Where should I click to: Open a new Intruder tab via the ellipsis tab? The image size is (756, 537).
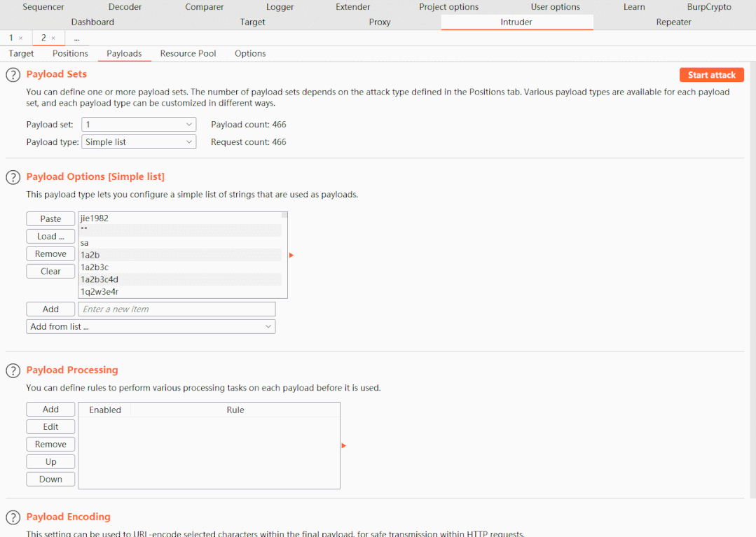click(76, 39)
